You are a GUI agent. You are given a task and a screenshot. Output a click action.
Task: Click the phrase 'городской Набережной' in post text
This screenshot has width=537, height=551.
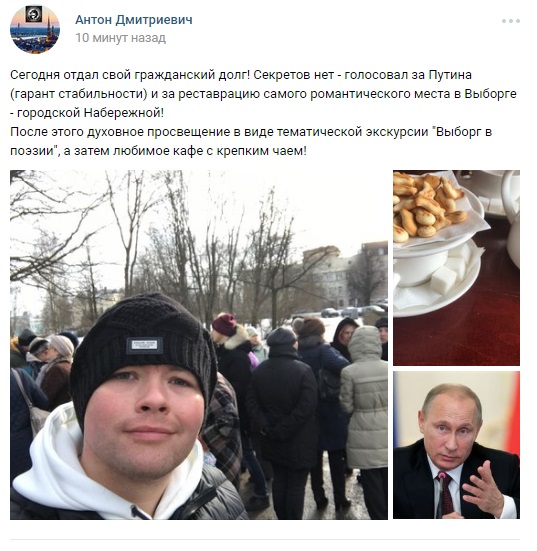pos(90,113)
